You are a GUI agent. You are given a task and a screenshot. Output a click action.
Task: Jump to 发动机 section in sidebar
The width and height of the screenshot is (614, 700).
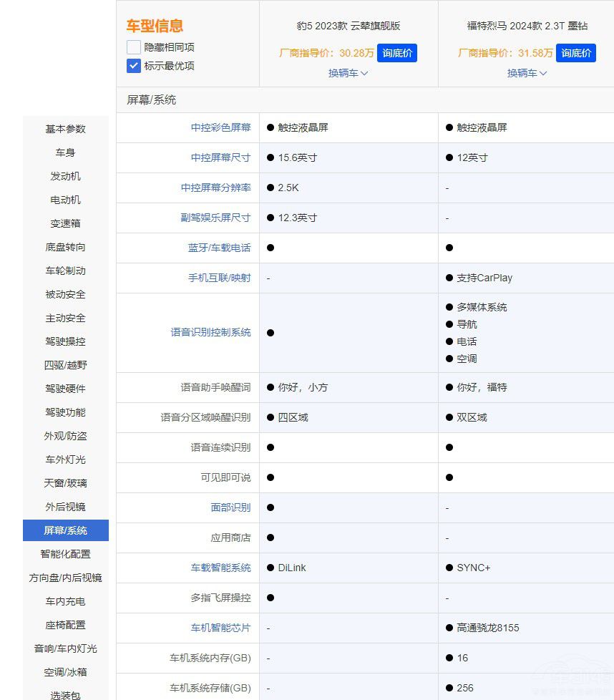[x=65, y=176]
